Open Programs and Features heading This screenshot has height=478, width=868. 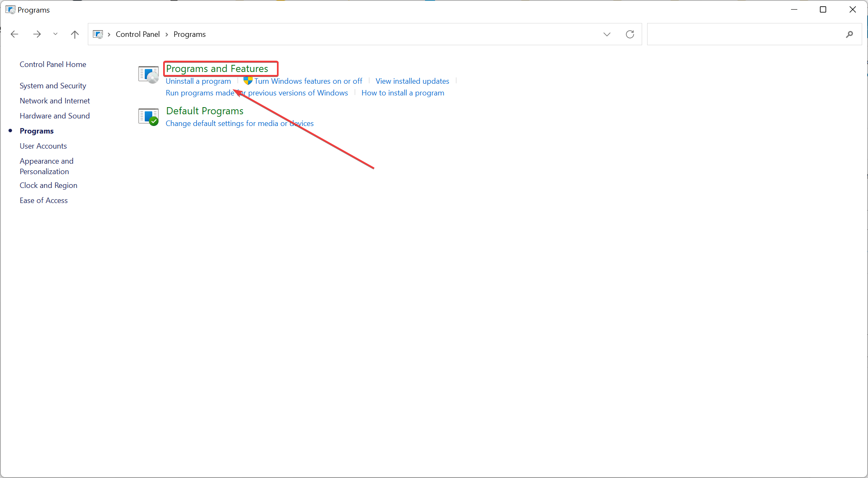217,69
